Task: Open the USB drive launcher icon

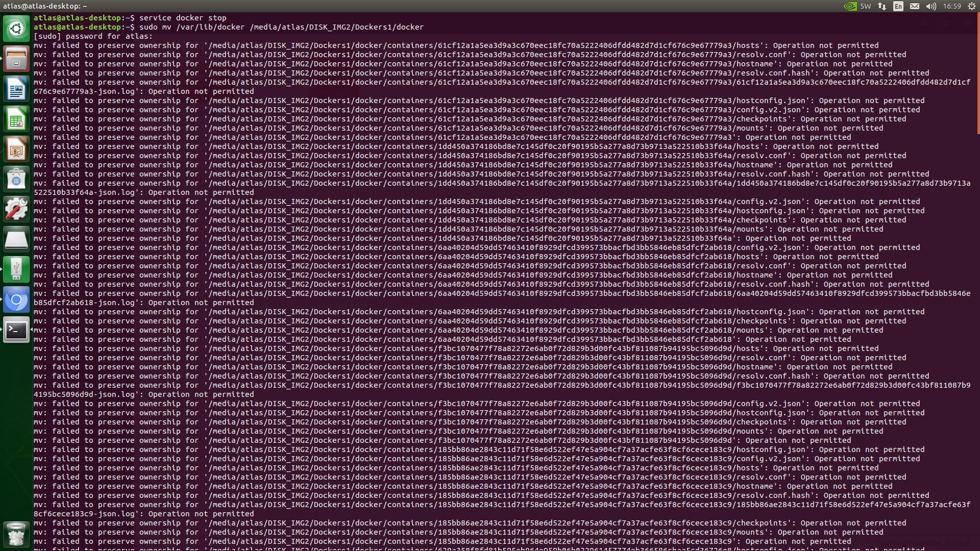Action: 16,269
